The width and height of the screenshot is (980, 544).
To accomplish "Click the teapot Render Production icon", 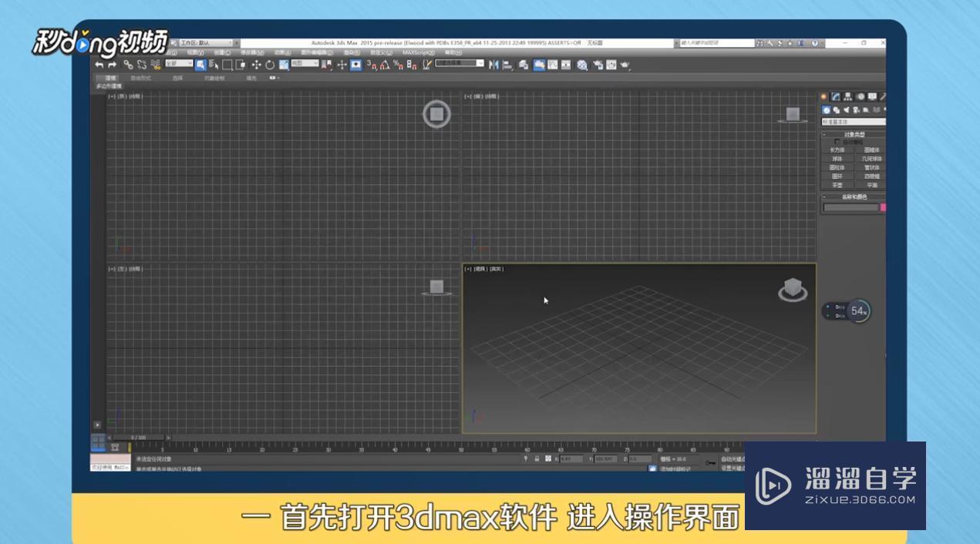I will click(625, 65).
